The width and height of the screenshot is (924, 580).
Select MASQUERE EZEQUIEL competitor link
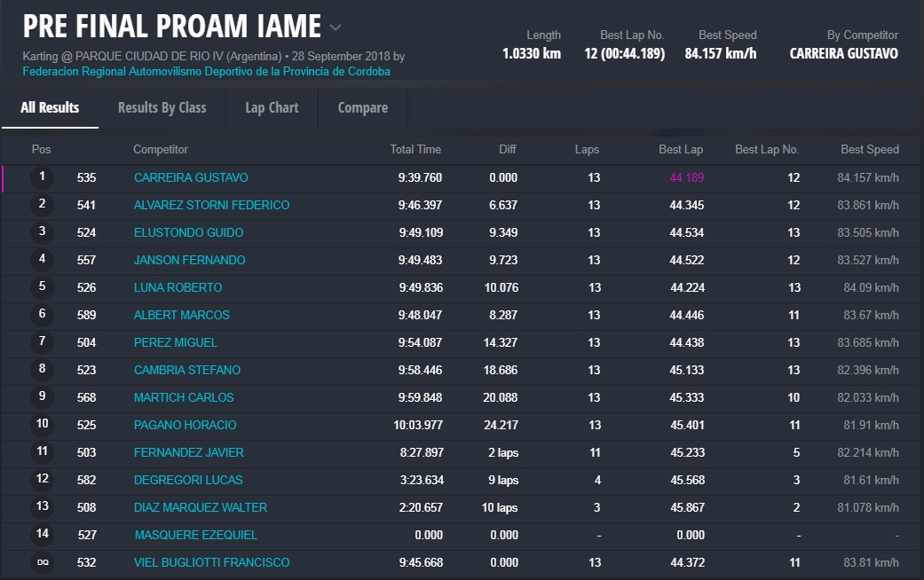pyautogui.click(x=195, y=535)
